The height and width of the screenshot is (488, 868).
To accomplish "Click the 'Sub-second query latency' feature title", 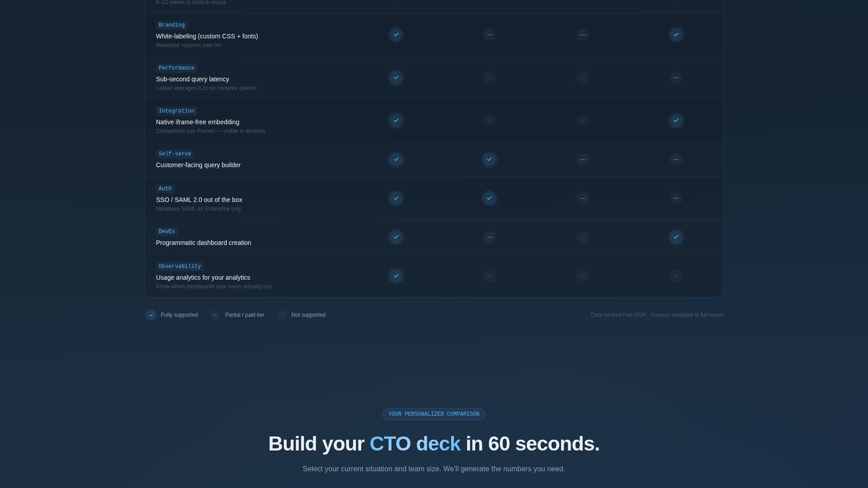I will tap(193, 79).
